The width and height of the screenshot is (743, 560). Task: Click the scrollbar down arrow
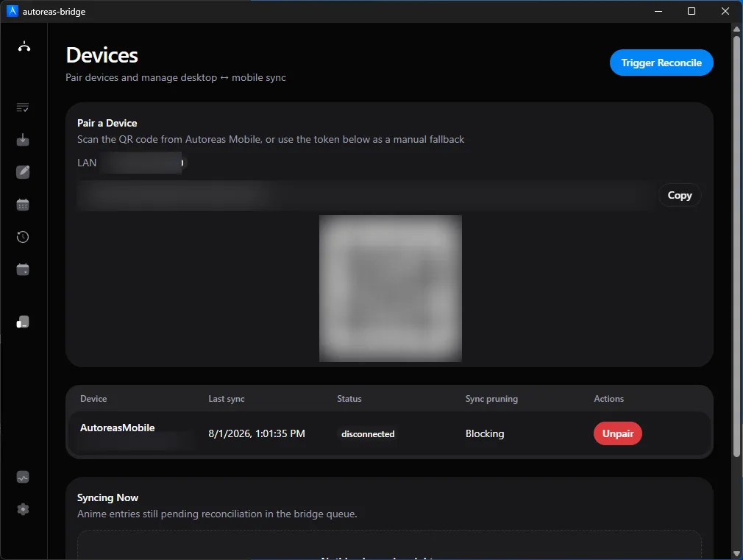pos(736,553)
